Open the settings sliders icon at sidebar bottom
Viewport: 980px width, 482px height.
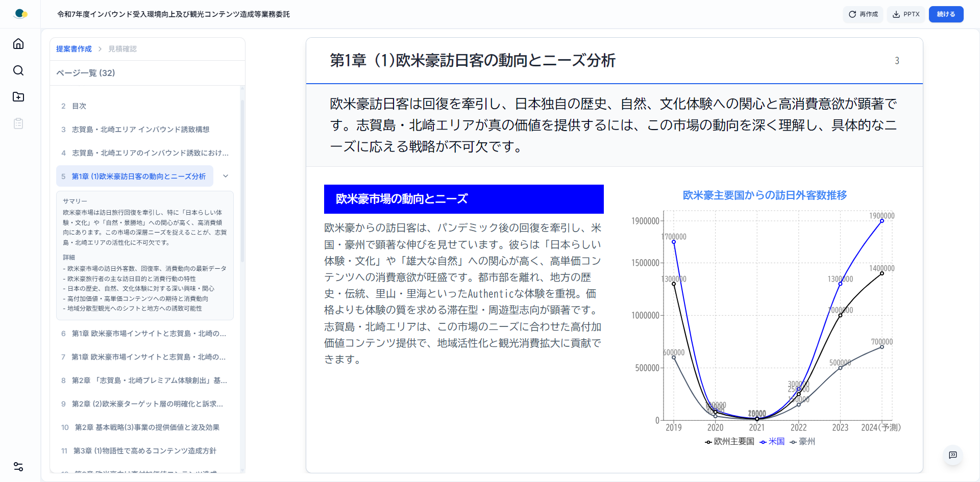click(18, 467)
